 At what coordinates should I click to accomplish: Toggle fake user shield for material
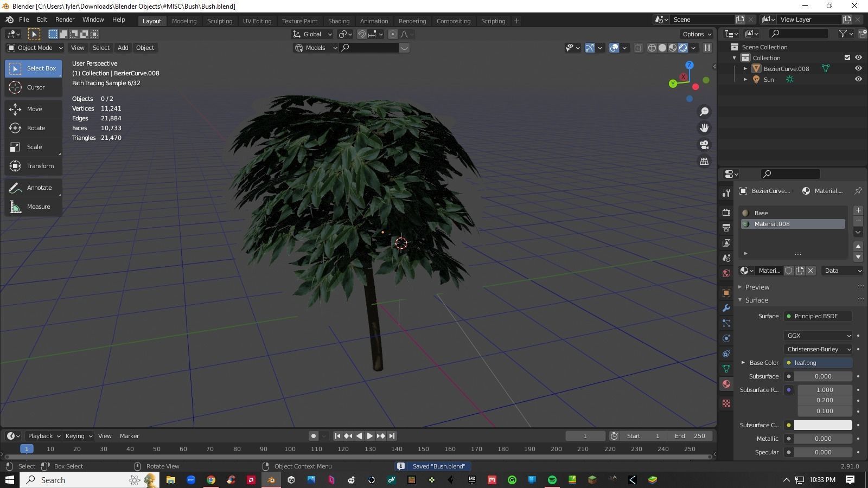coord(789,271)
